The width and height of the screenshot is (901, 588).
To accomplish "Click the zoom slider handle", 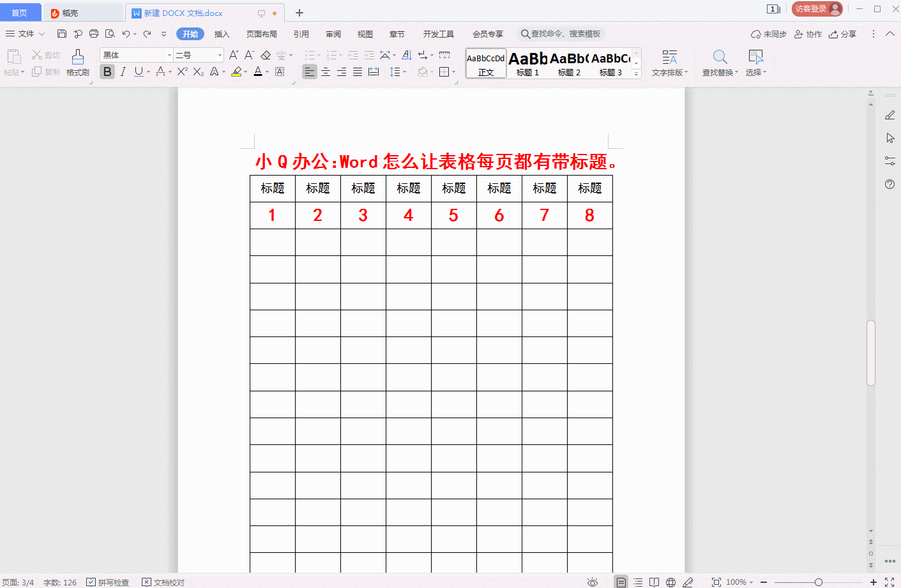I will pyautogui.click(x=819, y=582).
